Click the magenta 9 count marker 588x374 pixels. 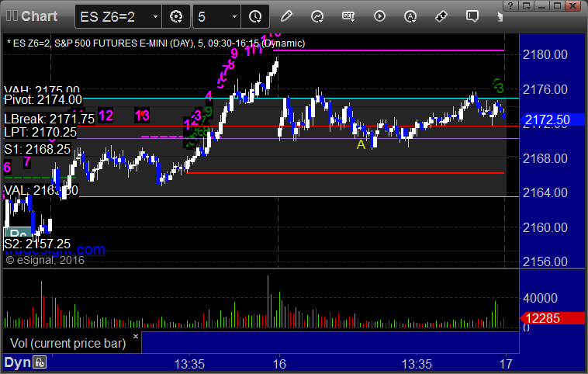pos(234,54)
